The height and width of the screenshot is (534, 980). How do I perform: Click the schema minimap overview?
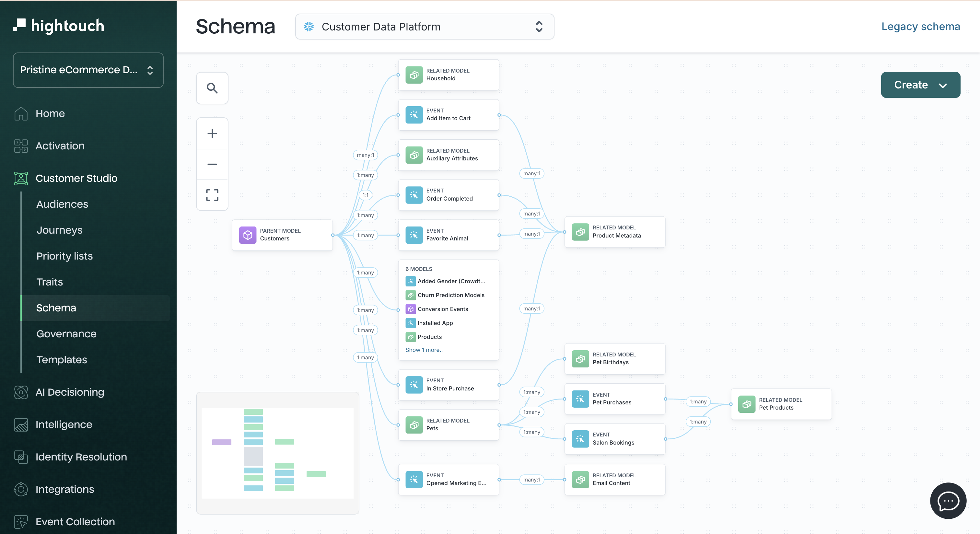(x=277, y=453)
